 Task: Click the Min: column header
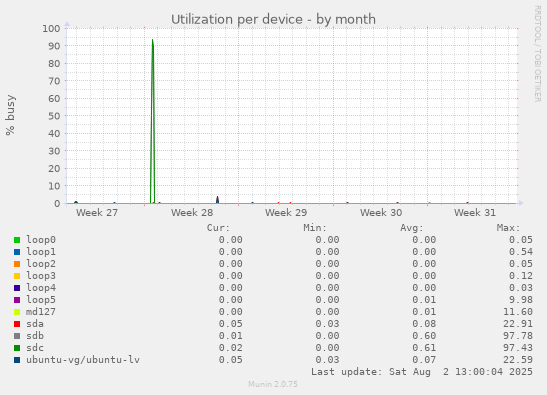coord(315,228)
